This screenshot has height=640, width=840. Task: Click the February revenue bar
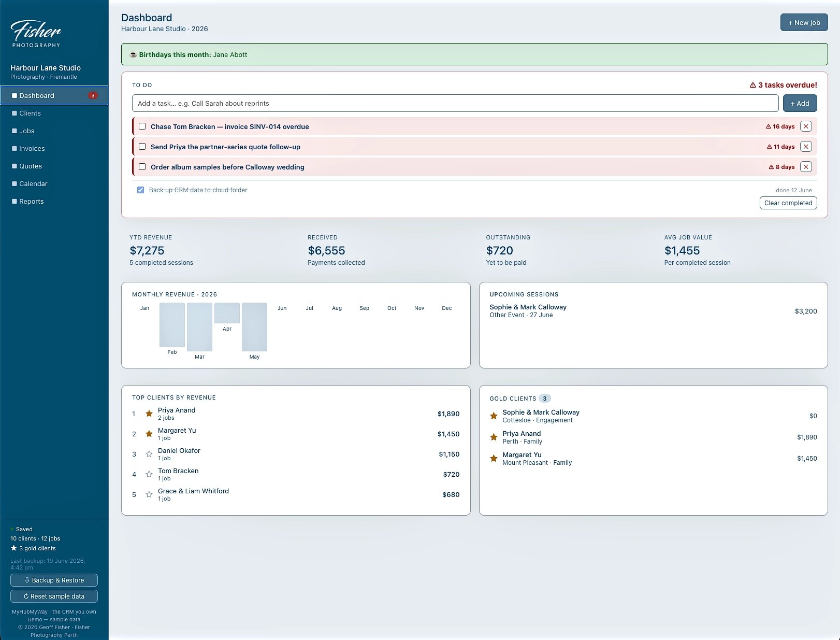[172, 324]
